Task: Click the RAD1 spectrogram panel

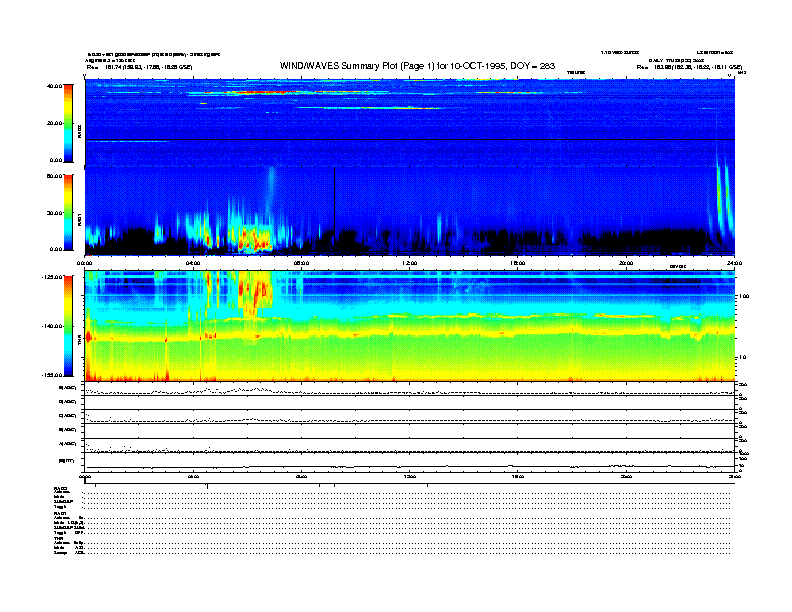Action: [x=410, y=211]
